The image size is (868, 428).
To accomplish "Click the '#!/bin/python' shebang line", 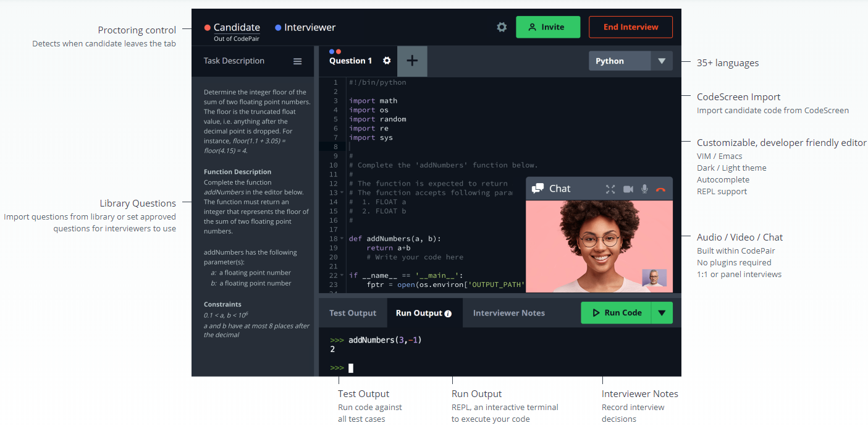I will pyautogui.click(x=377, y=82).
